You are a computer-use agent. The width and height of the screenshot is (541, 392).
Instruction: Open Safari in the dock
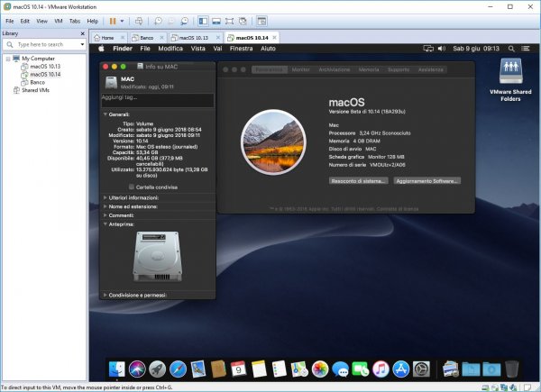(177, 369)
